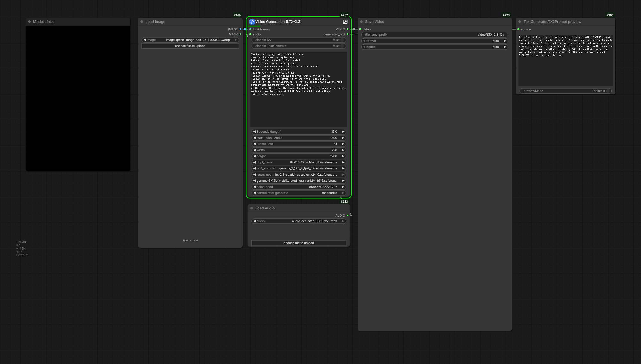
Task: Increase Seconds (length) with right arrow
Action: click(x=343, y=132)
